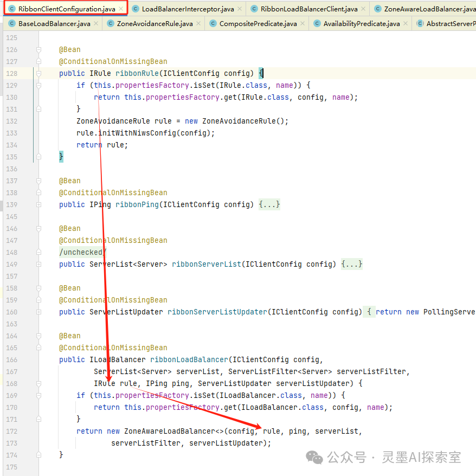Screen dimensions: 476x476
Task: Click class icon on CompositePredicate.java tab
Action: pyautogui.click(x=213, y=23)
